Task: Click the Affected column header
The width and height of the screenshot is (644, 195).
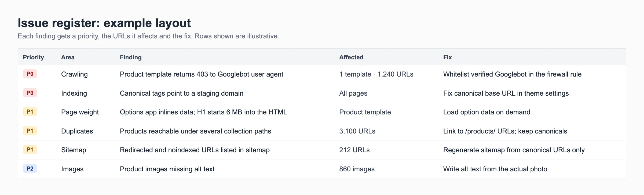Action: point(351,57)
